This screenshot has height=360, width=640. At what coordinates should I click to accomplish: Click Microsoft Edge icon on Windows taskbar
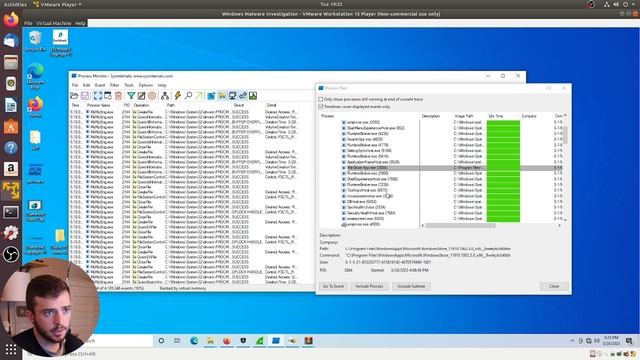pos(194,341)
